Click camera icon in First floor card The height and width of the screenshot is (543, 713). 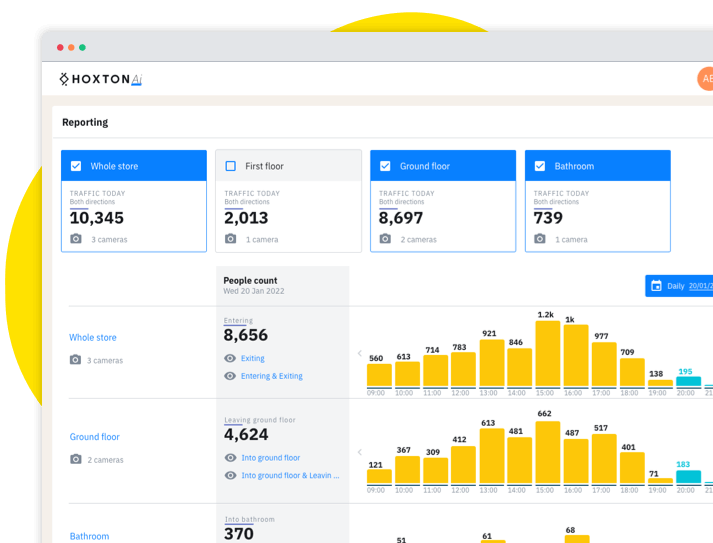click(x=231, y=239)
